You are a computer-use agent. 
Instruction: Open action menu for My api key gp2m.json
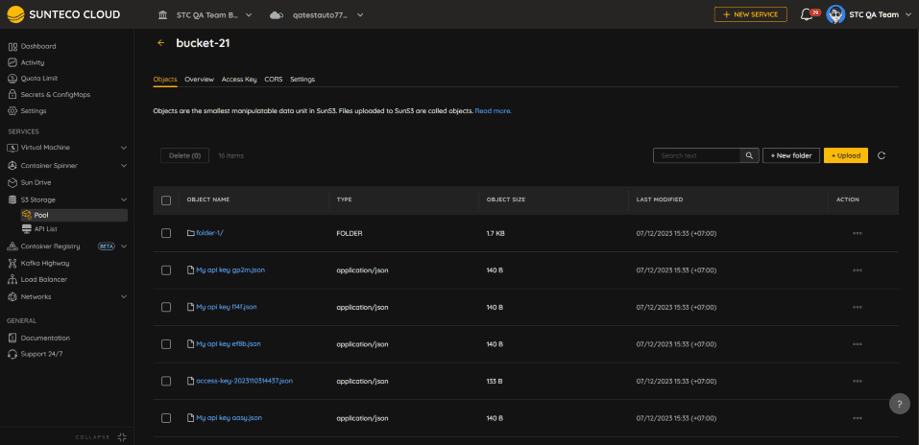pyautogui.click(x=857, y=270)
